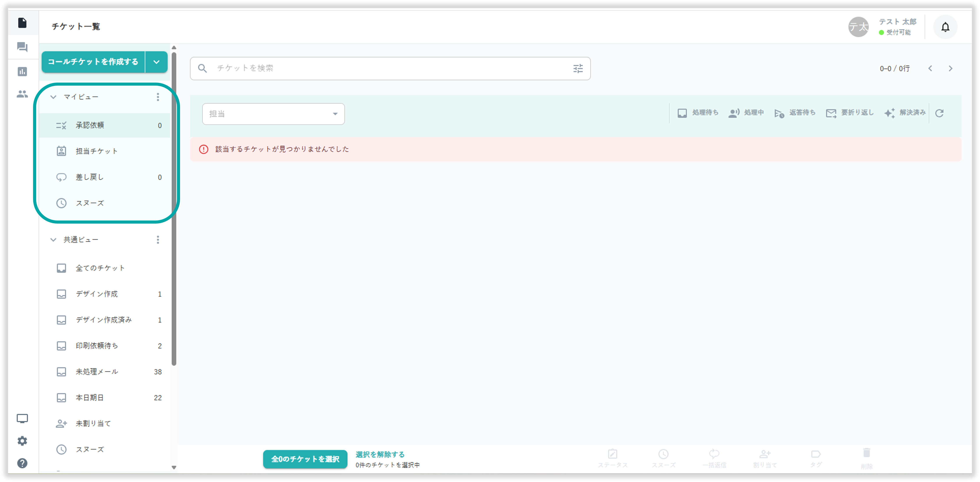Click コールチケットを作成する button
This screenshot has height=482, width=980.
tap(93, 62)
